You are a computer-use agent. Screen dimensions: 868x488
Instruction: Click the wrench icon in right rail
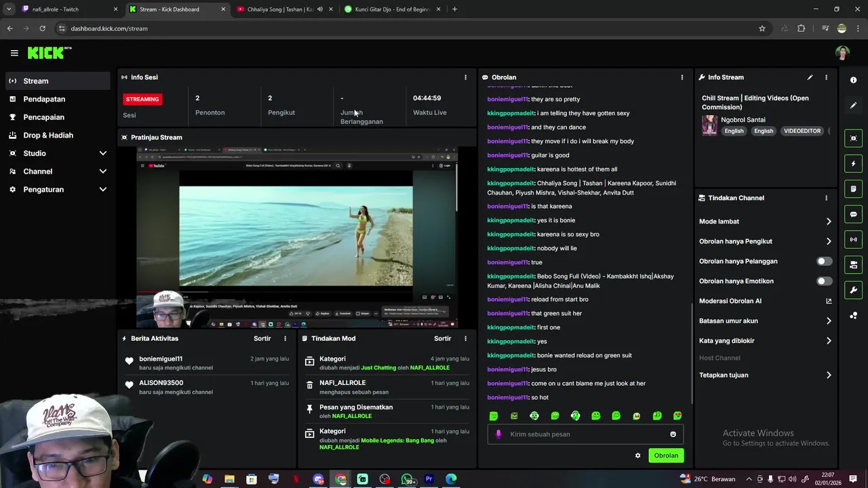(853, 290)
